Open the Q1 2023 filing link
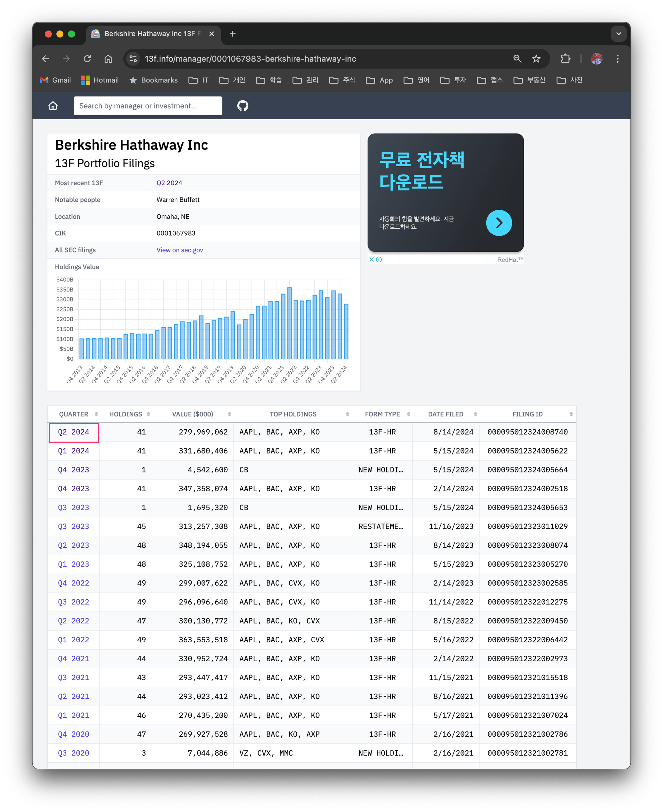The width and height of the screenshot is (663, 812). tap(73, 564)
